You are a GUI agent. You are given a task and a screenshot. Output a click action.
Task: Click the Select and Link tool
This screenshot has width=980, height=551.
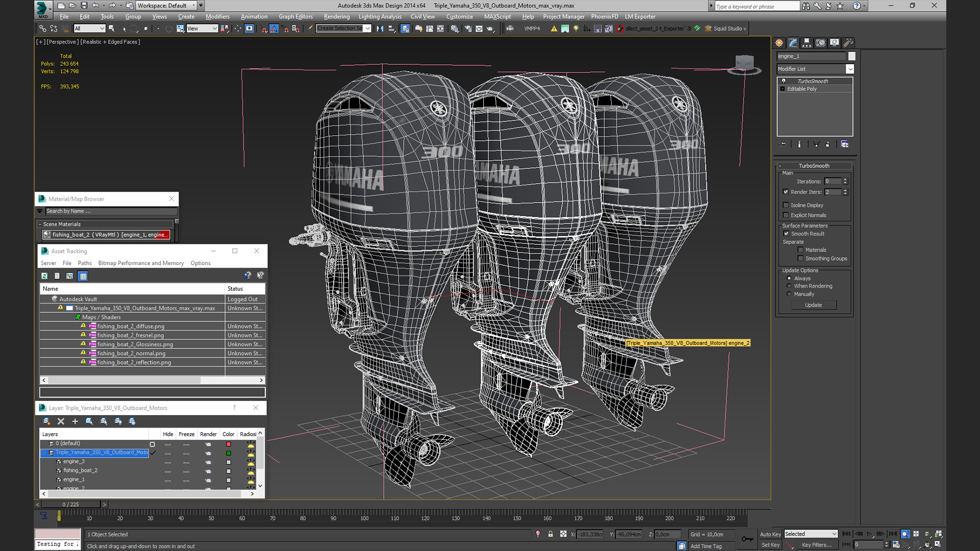pyautogui.click(x=43, y=29)
